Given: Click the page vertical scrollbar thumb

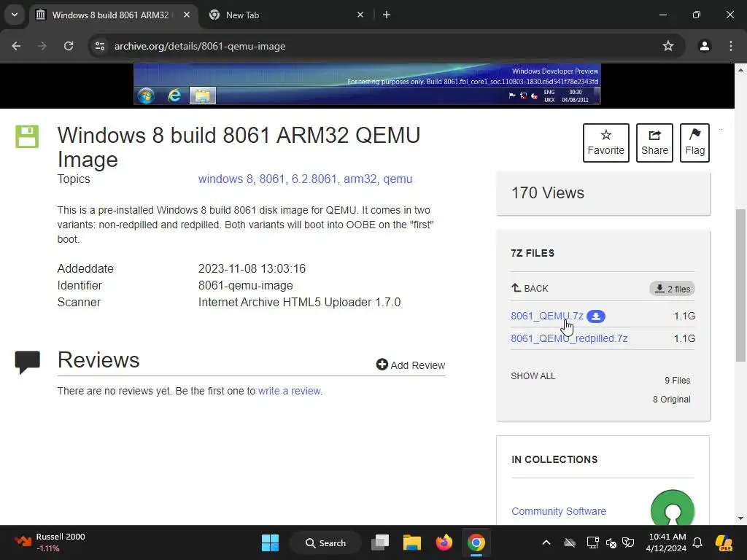Looking at the screenshot, I should point(740,286).
